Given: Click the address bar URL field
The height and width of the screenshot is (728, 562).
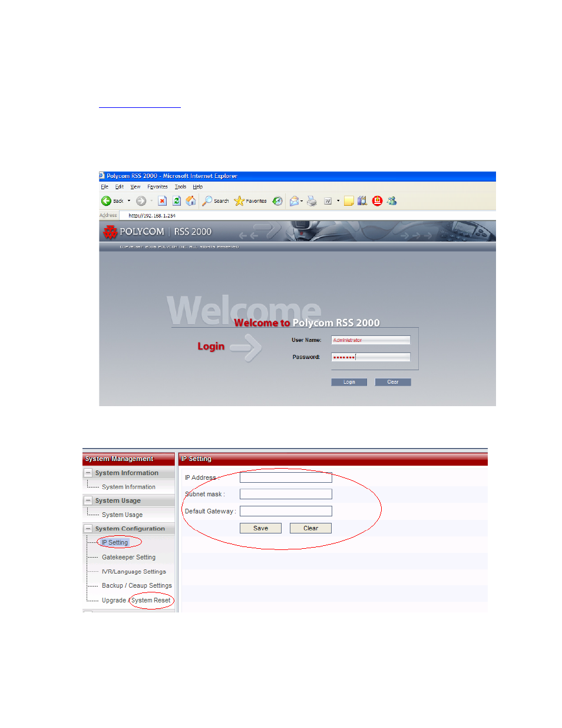Looking at the screenshot, I should coord(308,216).
